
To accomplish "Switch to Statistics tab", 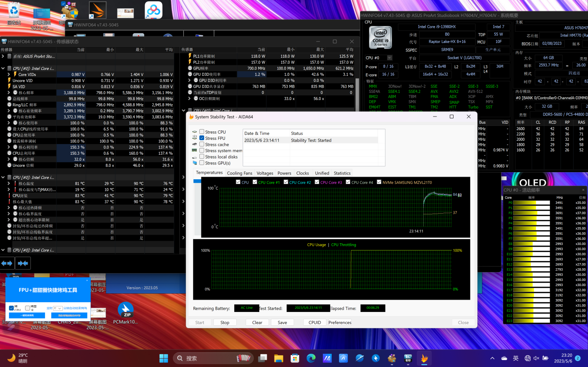I will pyautogui.click(x=342, y=173).
